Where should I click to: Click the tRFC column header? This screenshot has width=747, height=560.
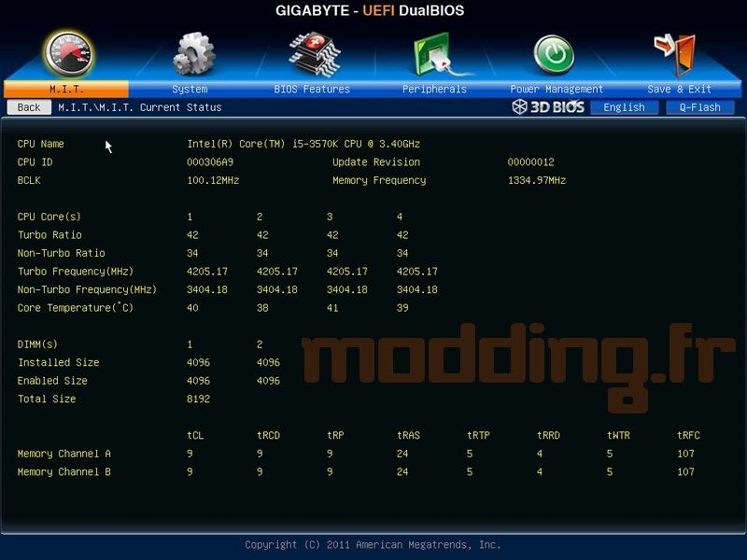[x=688, y=435]
